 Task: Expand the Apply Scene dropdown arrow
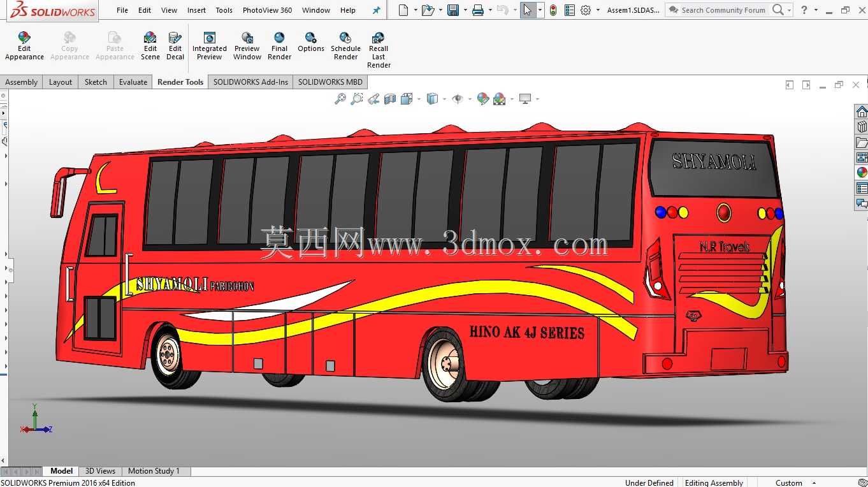pyautogui.click(x=511, y=99)
